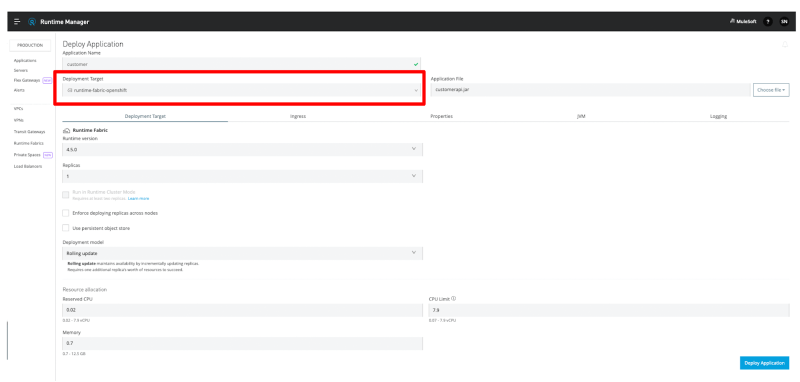This screenshot has height=382, width=800.
Task: Open Applications in the sidebar
Action: pyautogui.click(x=25, y=61)
